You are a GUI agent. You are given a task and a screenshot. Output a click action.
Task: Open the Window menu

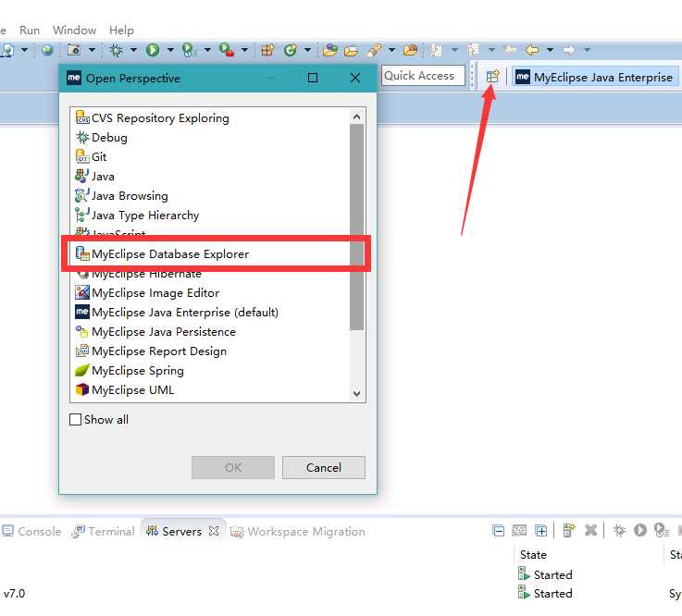point(74,30)
